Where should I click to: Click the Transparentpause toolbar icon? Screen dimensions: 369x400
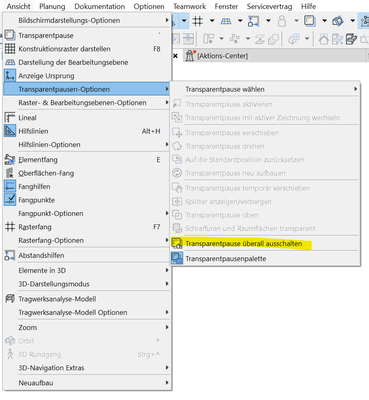tap(310, 21)
